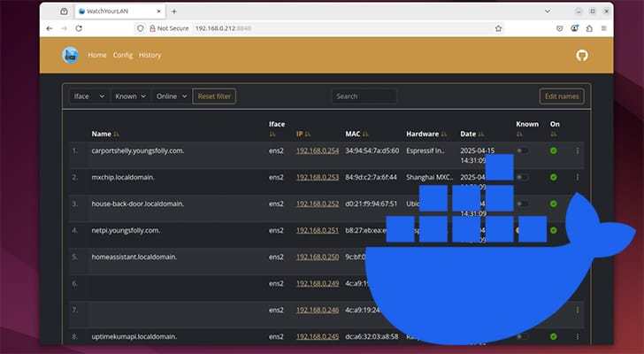
Task: Open the History nav item
Action: [x=149, y=55]
